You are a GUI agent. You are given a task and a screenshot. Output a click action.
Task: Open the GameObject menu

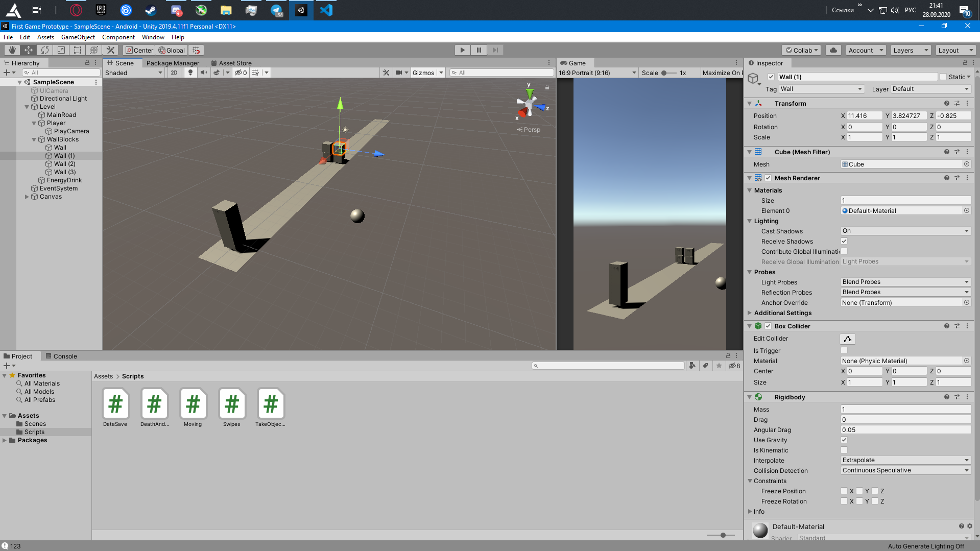[x=78, y=37]
